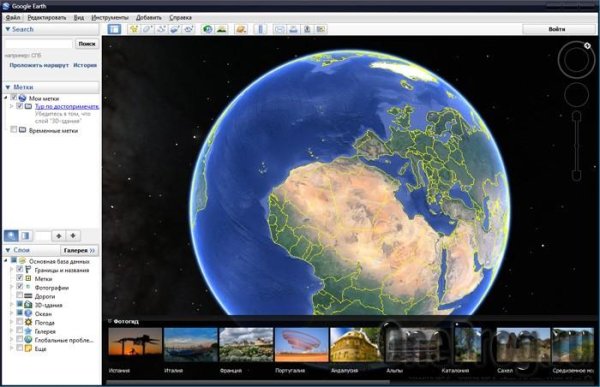Hide the sidebar using the toolbar icon

pyautogui.click(x=114, y=29)
